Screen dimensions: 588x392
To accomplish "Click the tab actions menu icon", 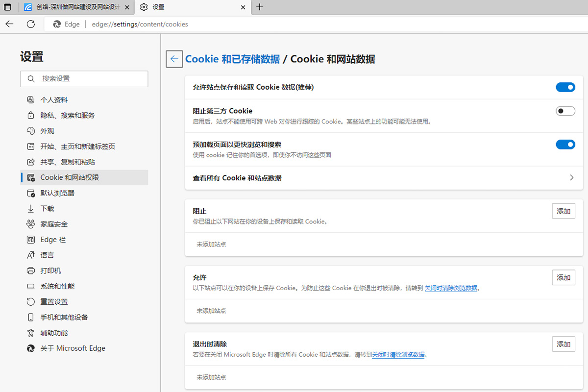I will point(8,7).
